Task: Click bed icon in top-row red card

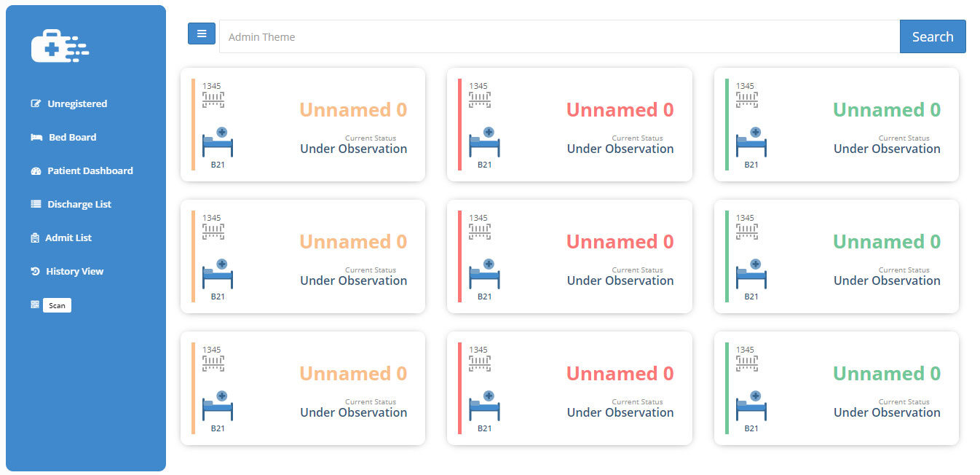Action: [x=484, y=141]
